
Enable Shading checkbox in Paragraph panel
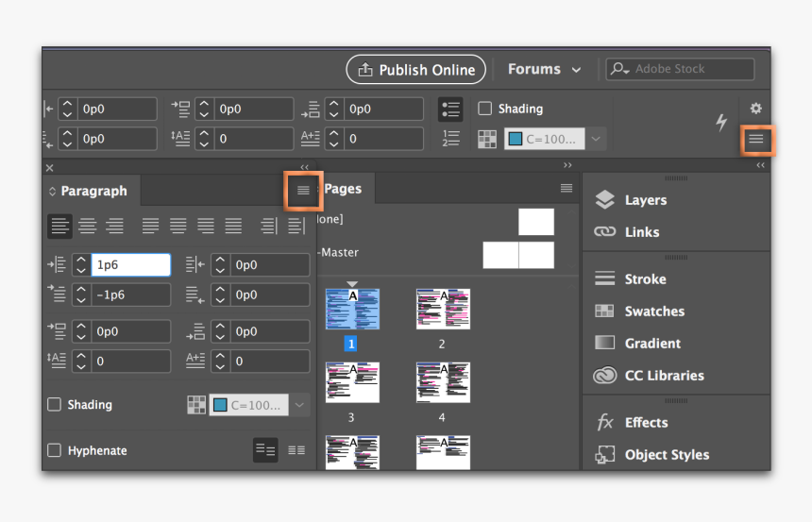coord(55,405)
